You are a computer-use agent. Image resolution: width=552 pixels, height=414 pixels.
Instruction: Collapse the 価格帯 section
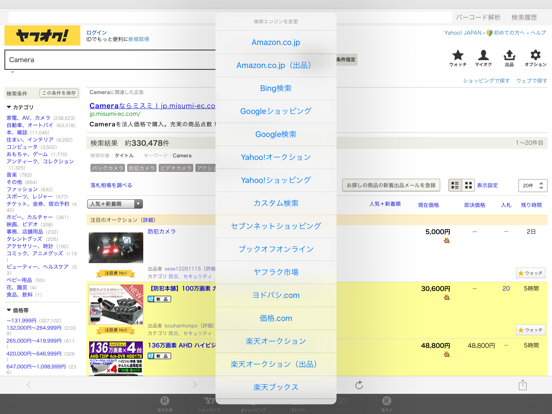click(x=18, y=310)
